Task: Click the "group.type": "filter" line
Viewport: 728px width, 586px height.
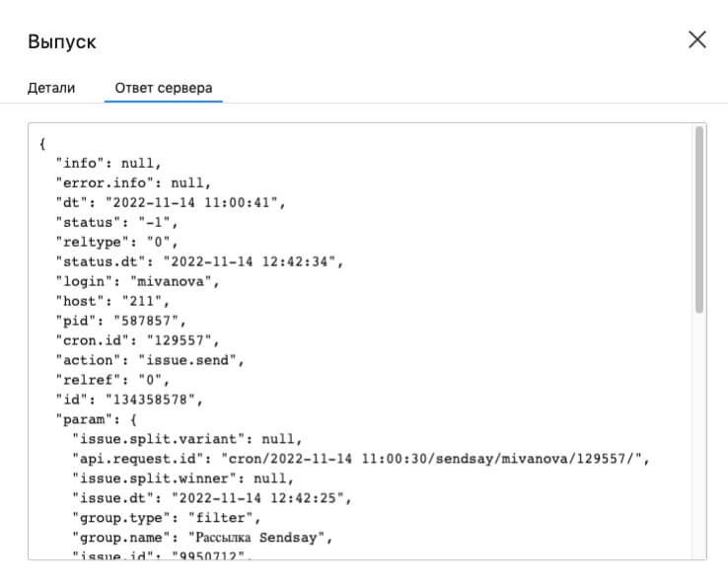Action: click(x=169, y=518)
